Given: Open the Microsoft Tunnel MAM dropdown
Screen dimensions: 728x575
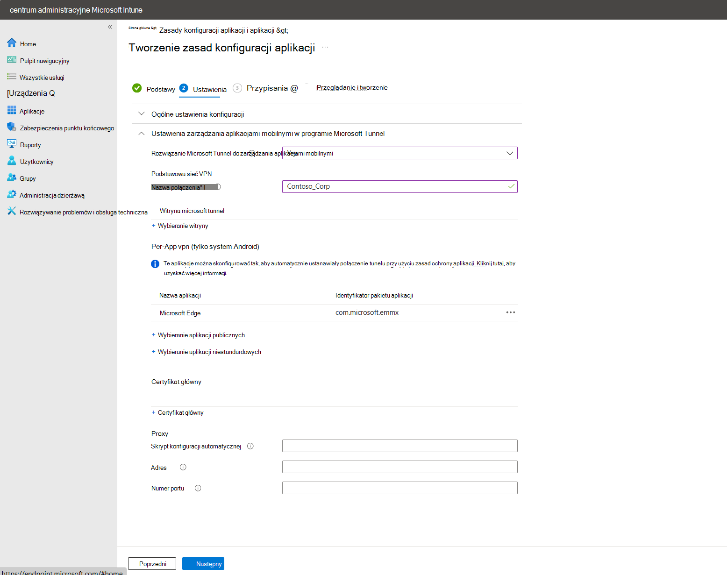Looking at the screenshot, I should (x=400, y=153).
